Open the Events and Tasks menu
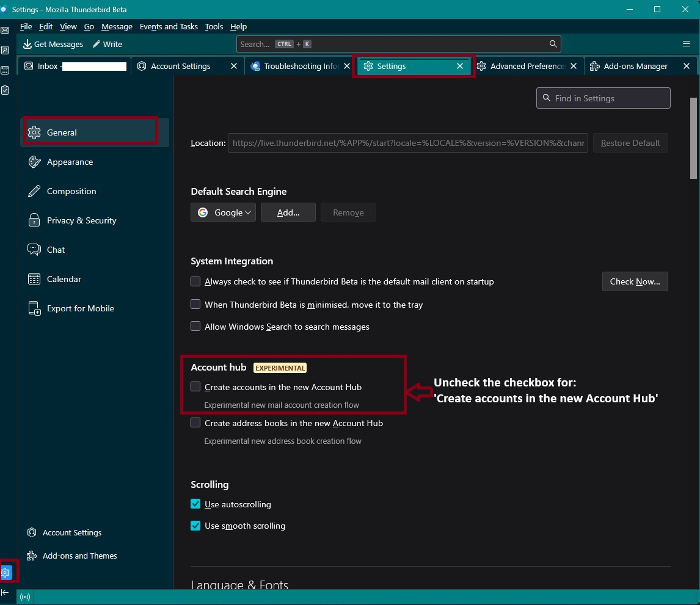The image size is (700, 605). 169,27
